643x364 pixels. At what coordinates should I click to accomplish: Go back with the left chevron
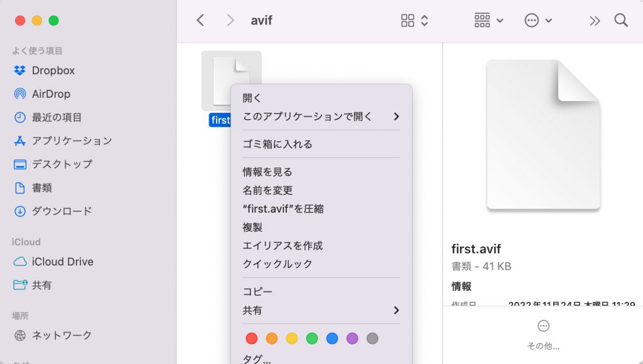click(x=200, y=20)
